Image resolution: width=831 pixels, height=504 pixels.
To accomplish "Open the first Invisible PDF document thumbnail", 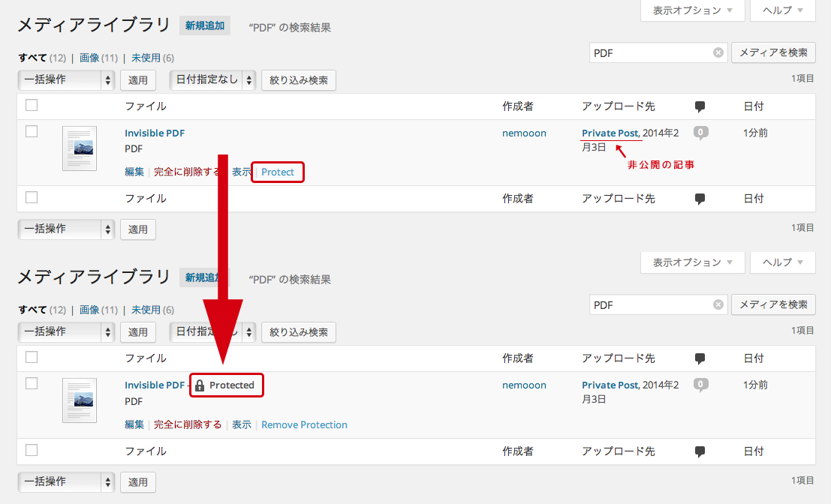I will pos(80,148).
